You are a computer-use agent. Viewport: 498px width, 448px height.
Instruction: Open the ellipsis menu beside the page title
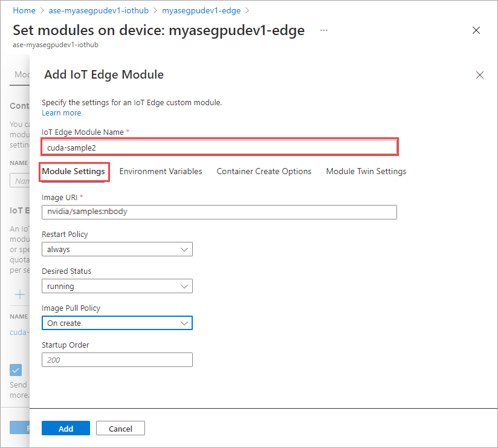(324, 30)
